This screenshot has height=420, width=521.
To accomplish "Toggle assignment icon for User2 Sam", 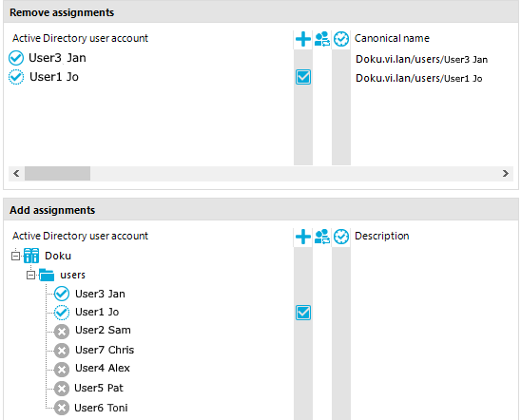I will (x=62, y=332).
